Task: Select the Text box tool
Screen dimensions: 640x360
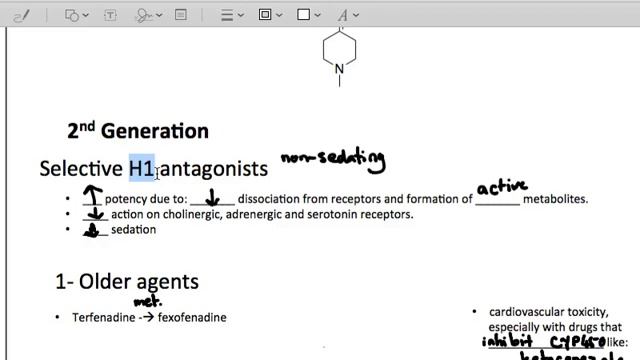Action: click(110, 16)
